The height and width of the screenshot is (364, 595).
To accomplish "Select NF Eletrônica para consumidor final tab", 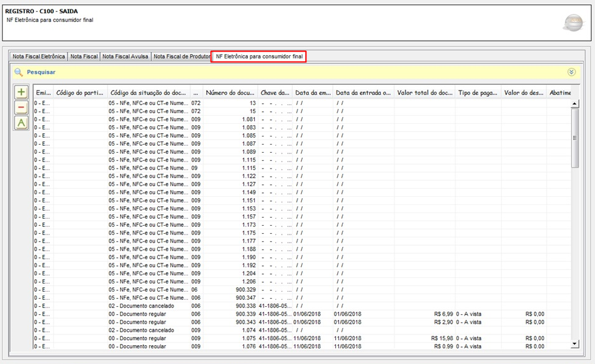I will 259,57.
